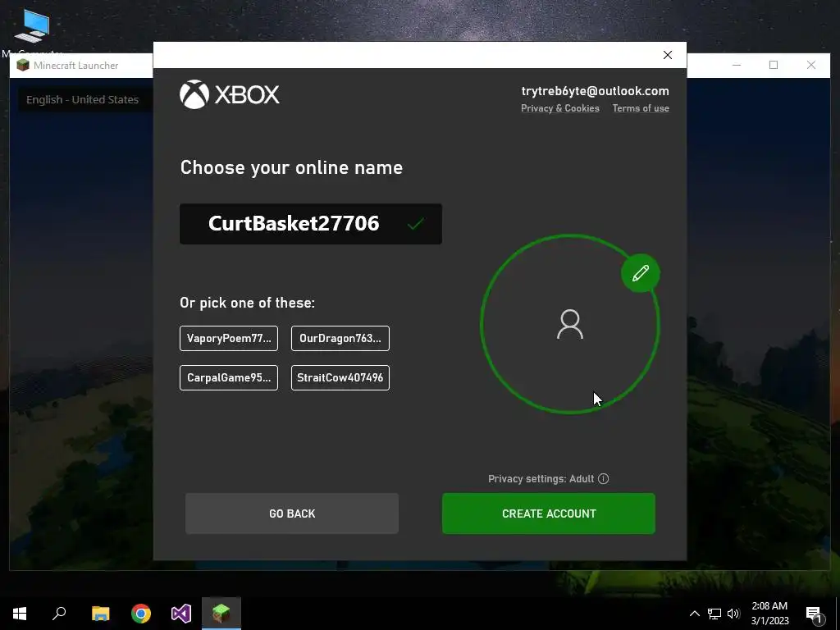
Task: Open the privacy settings info icon
Action: pos(603,478)
